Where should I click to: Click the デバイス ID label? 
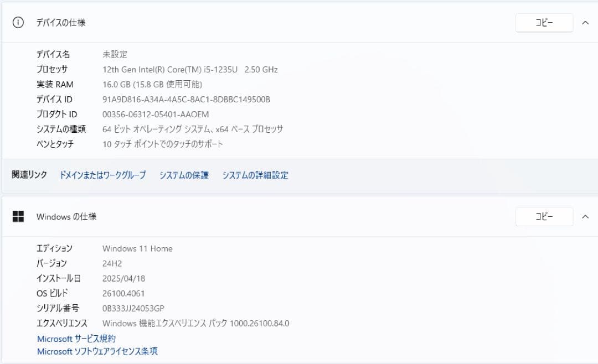(x=54, y=100)
